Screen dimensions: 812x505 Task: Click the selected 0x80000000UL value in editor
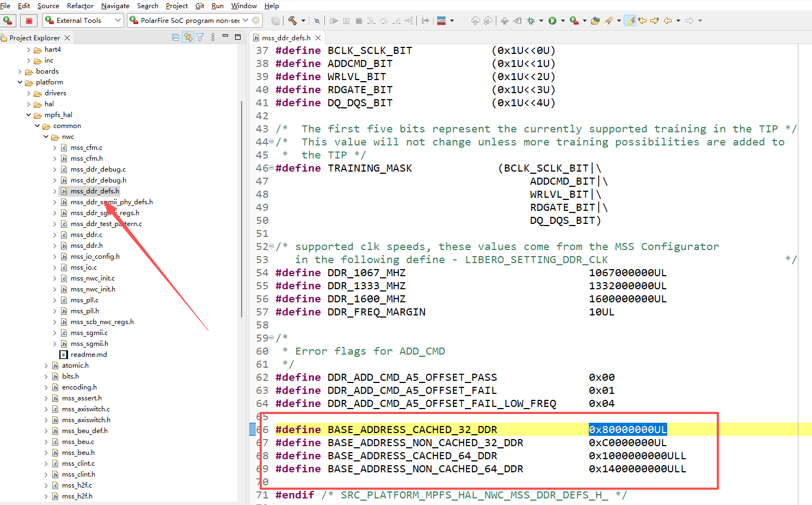(628, 430)
